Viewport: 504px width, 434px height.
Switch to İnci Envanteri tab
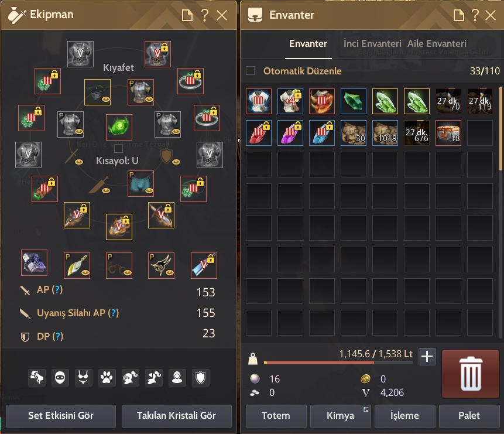[x=372, y=43]
